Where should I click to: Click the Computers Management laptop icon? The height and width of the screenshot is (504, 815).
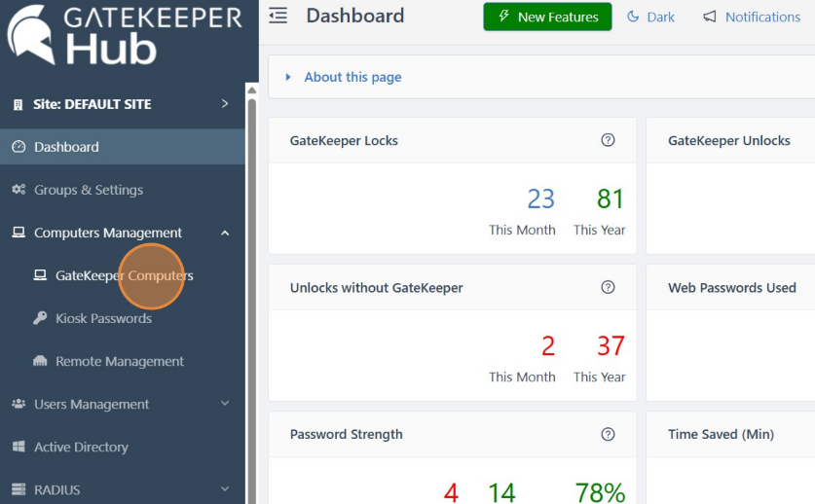(19, 233)
